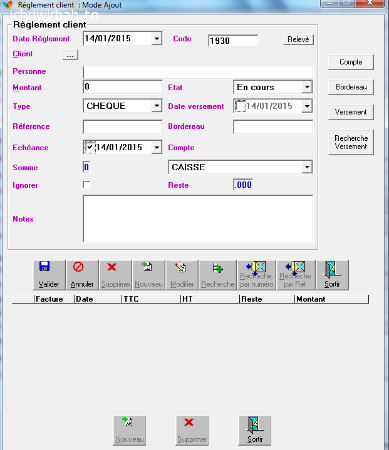389x450 pixels.
Task: Click the Somme value field
Action: click(86, 167)
